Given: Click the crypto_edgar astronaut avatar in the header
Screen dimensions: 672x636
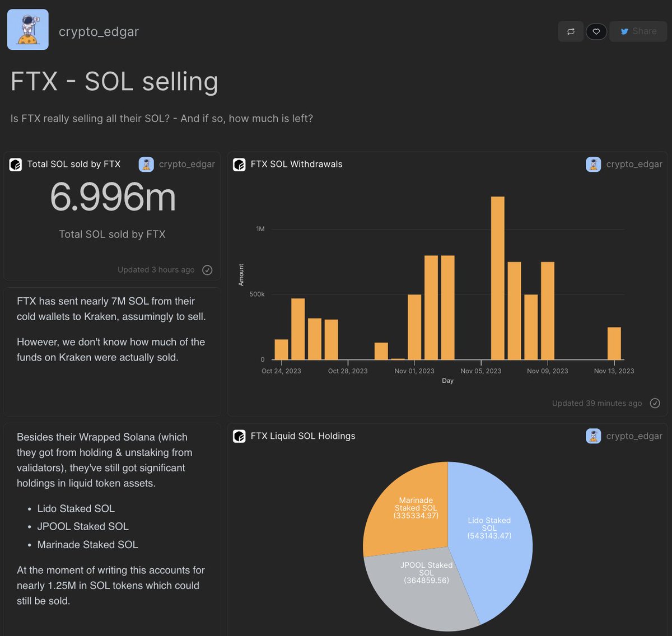Looking at the screenshot, I should (x=27, y=29).
